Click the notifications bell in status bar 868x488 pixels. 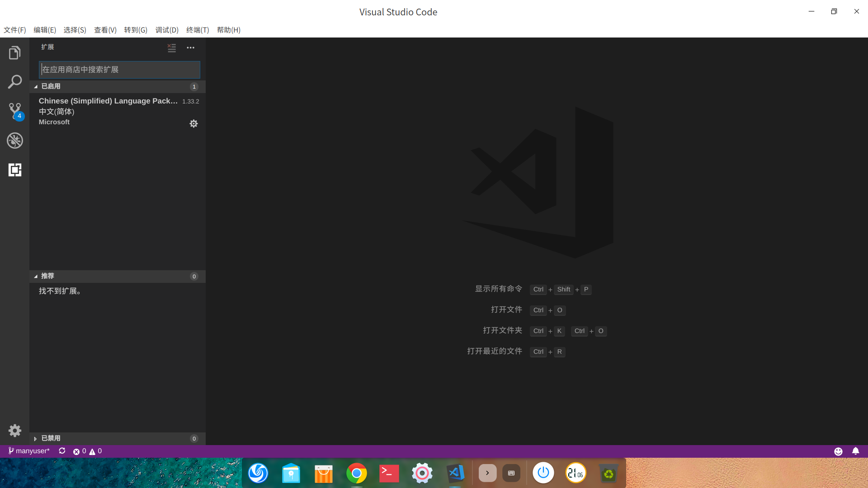855,451
